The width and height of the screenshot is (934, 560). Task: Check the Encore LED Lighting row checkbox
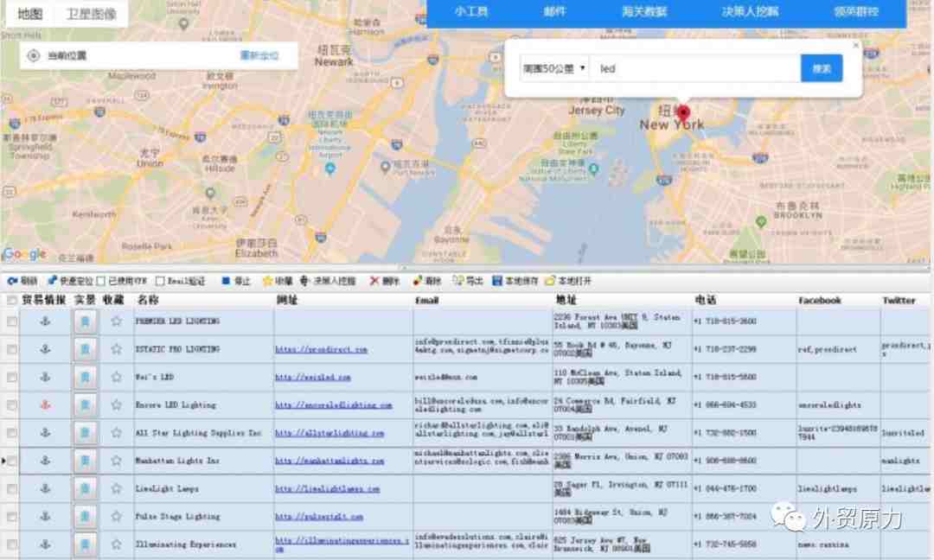coord(12,404)
